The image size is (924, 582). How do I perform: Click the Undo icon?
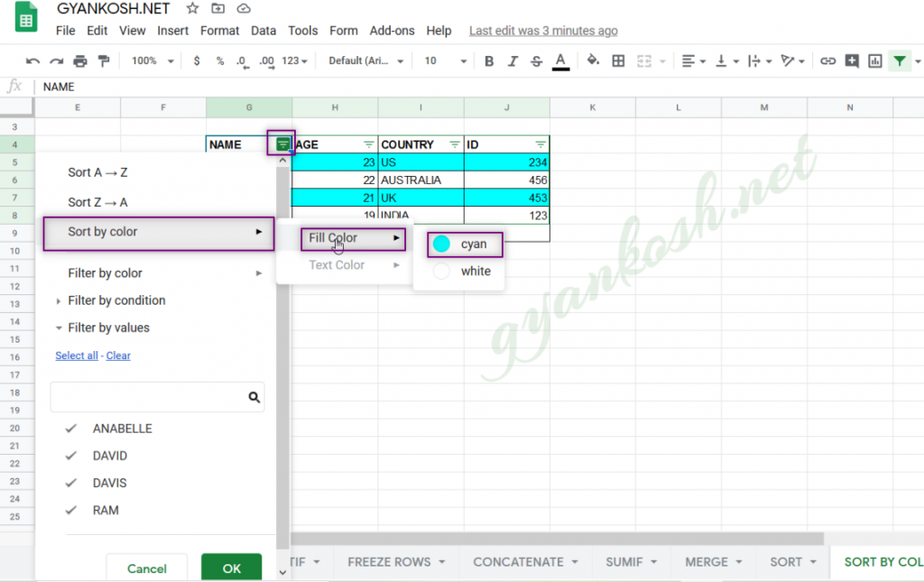[x=33, y=60]
